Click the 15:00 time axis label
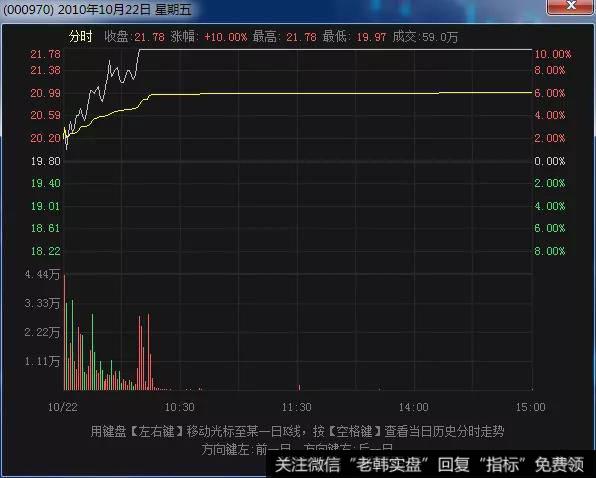Screen dimensions: 596x478 pos(530,407)
